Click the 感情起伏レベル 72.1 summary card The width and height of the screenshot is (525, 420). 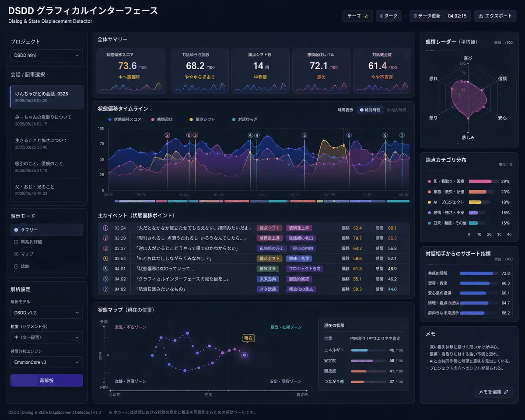(321, 71)
